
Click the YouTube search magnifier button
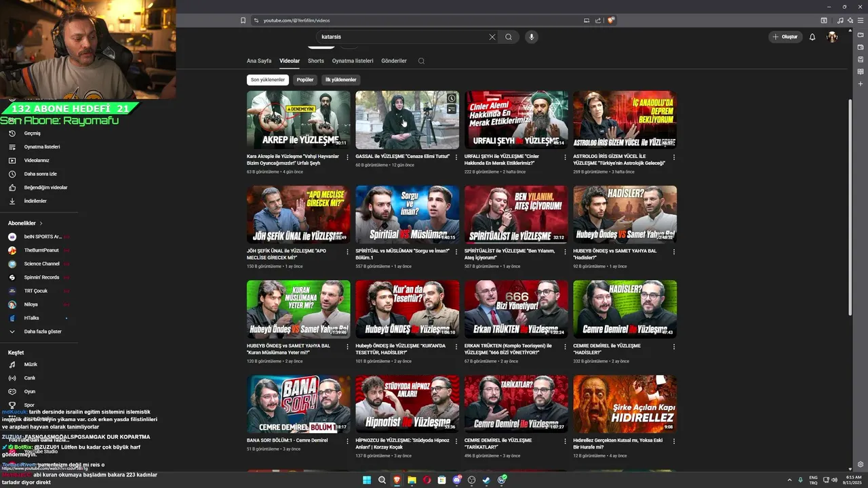click(509, 37)
